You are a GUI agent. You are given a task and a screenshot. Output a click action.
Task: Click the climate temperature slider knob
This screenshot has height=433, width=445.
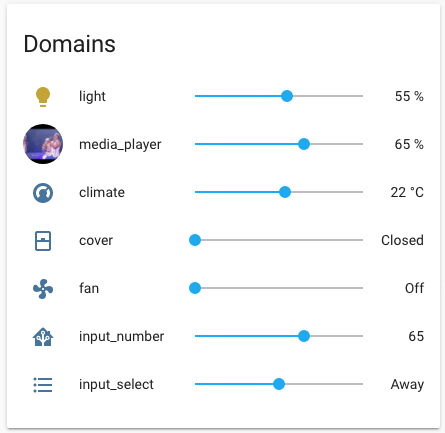[285, 192]
